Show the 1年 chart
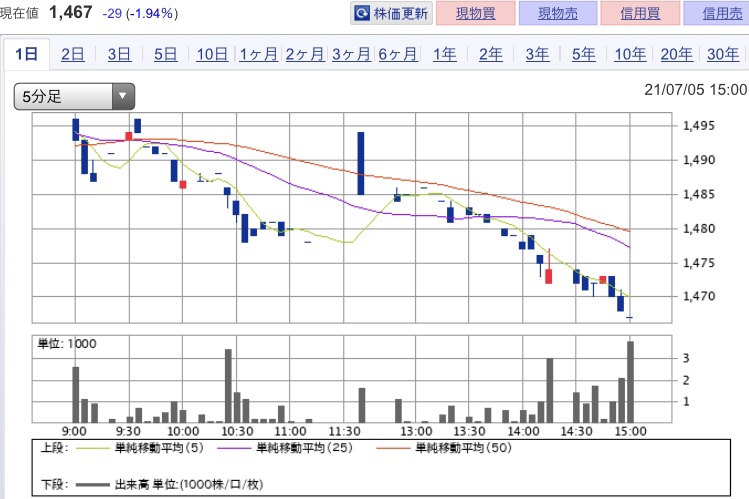 [x=444, y=54]
